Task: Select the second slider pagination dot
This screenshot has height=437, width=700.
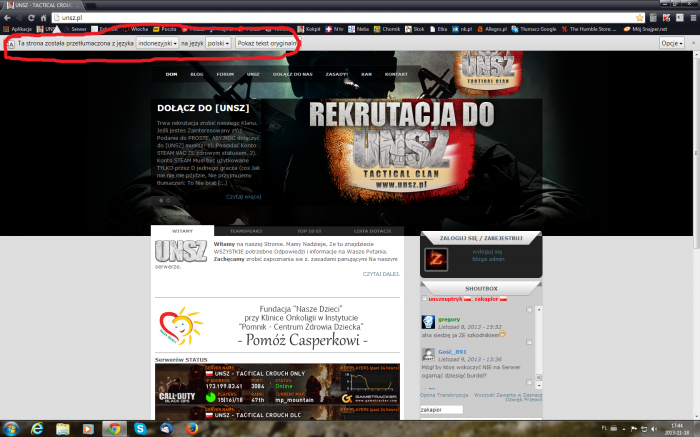Action: [x=168, y=200]
